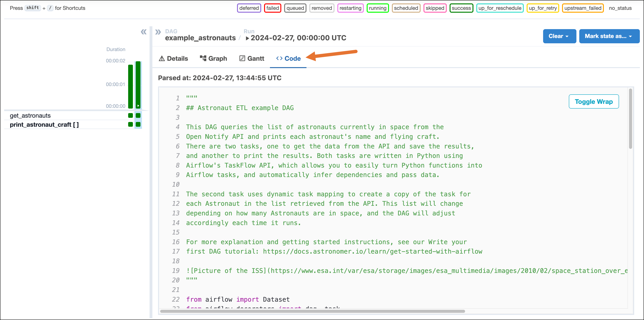Open the Clear dropdown
This screenshot has width=644, height=320.
pyautogui.click(x=560, y=36)
